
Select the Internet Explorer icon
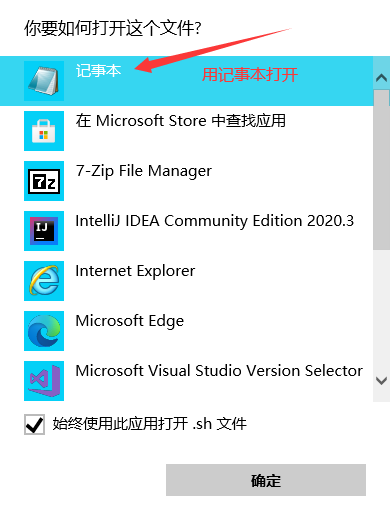[x=44, y=281]
